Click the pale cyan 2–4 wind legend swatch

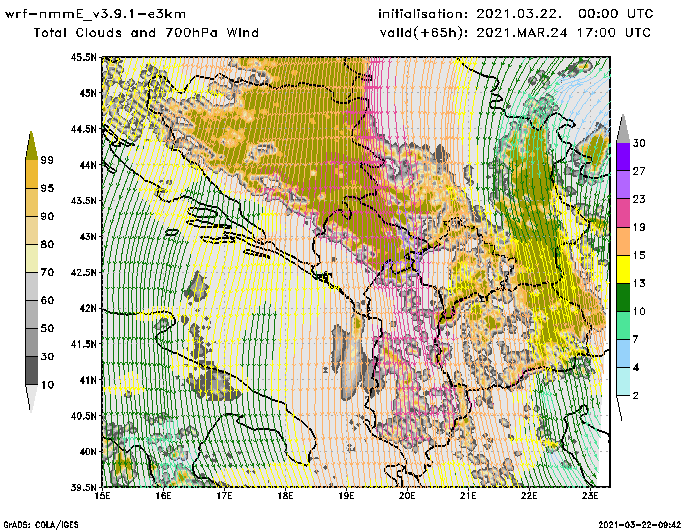coord(623,381)
